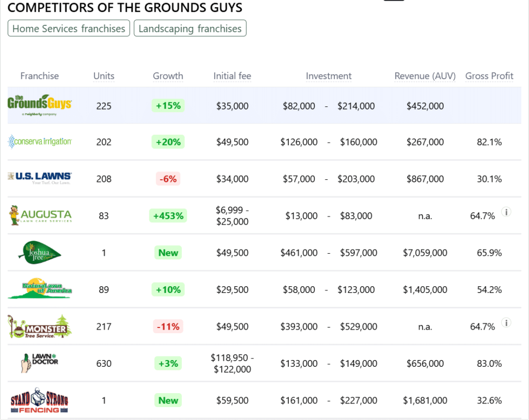This screenshot has width=529, height=420.
Task: Click the -6% growth badge
Action: click(x=168, y=179)
